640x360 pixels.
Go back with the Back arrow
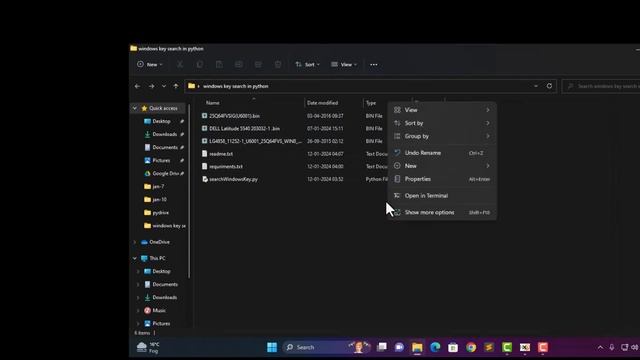point(138,86)
